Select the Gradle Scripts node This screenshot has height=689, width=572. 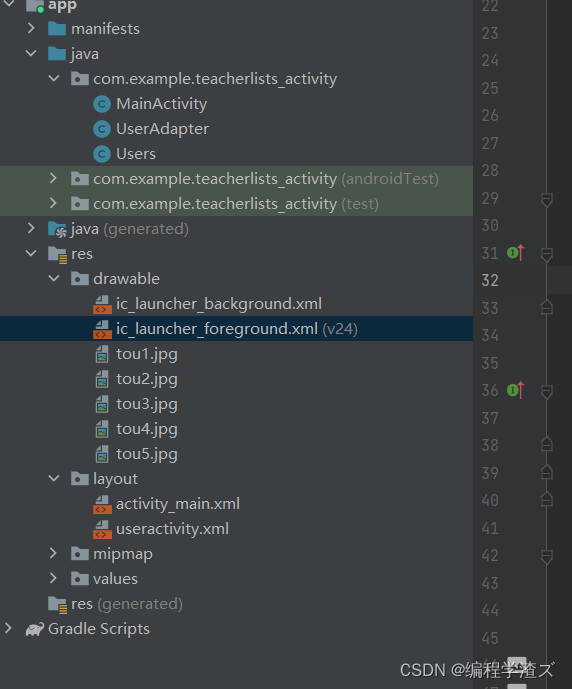[x=99, y=629]
